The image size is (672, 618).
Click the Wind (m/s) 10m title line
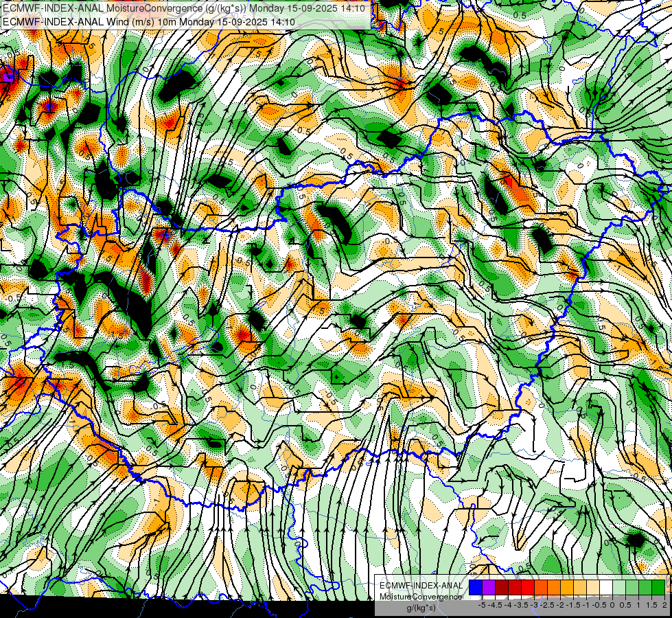[x=149, y=22]
